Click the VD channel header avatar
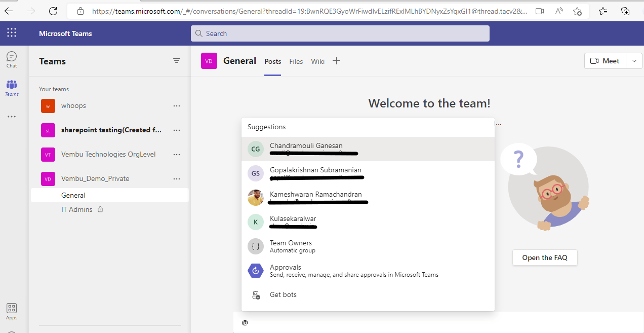Screen dimensions: 644x333 (x=209, y=61)
